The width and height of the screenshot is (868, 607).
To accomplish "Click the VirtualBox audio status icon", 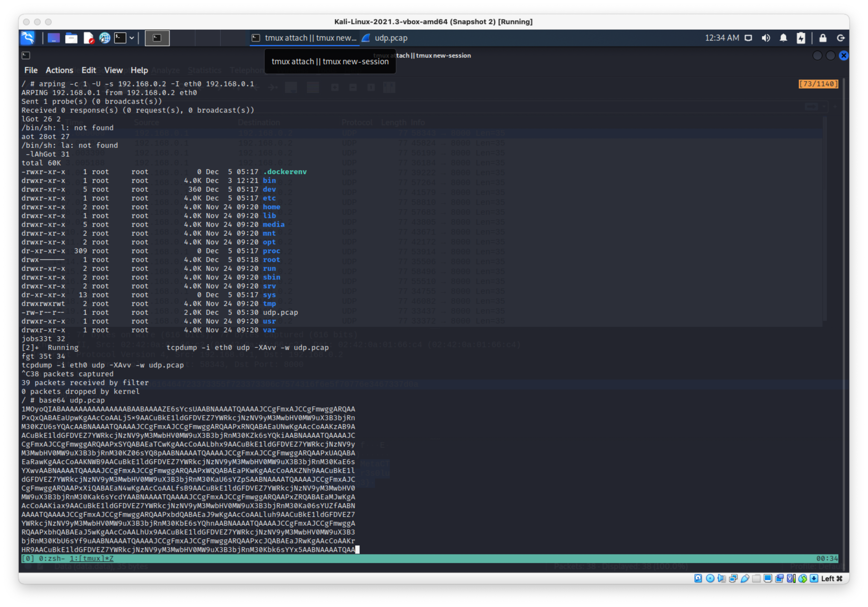I will coord(721,578).
